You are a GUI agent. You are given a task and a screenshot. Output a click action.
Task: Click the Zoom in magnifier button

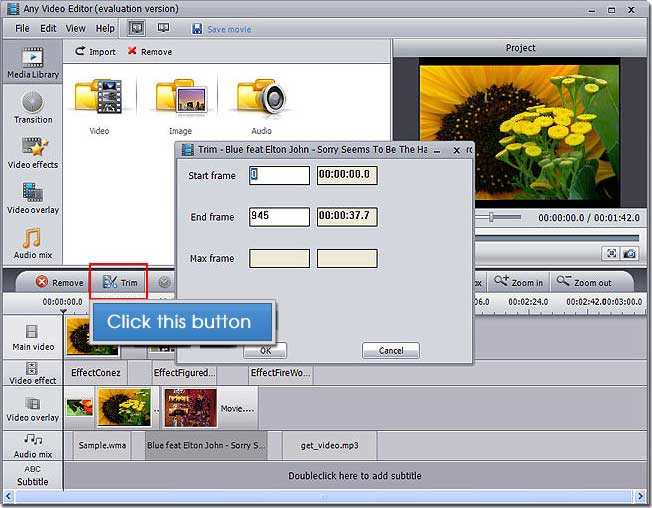pos(518,283)
